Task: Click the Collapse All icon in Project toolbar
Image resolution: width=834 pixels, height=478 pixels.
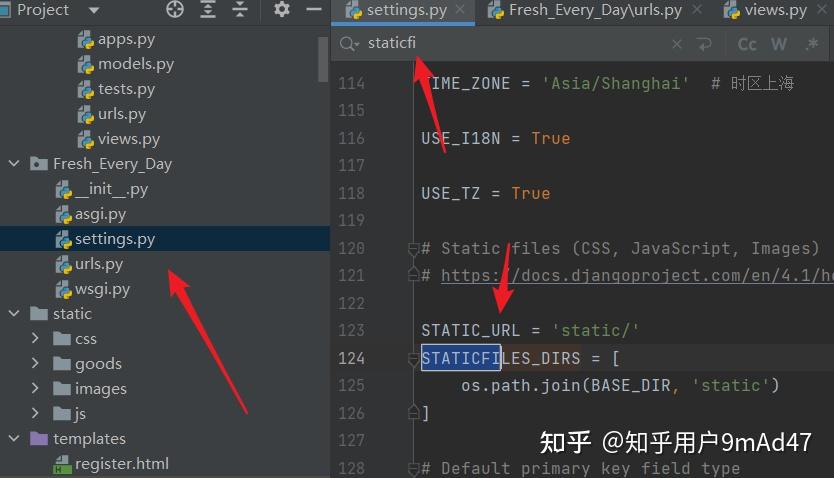Action: click(x=240, y=9)
